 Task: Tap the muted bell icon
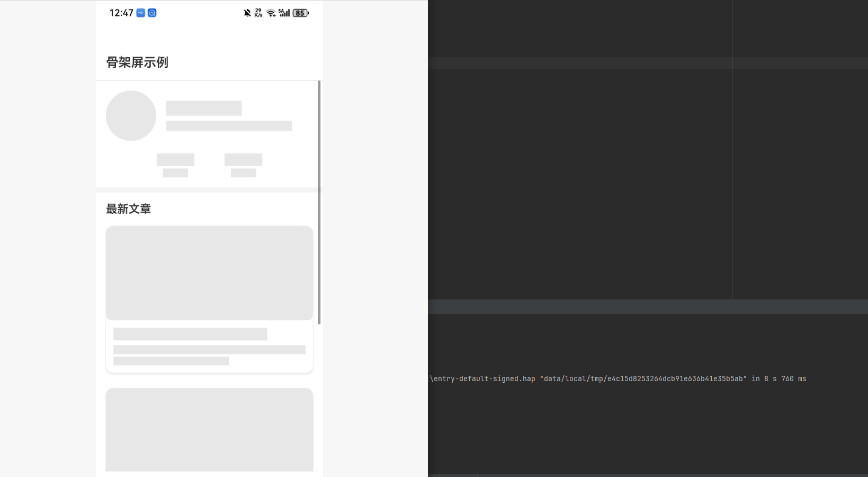pyautogui.click(x=247, y=13)
